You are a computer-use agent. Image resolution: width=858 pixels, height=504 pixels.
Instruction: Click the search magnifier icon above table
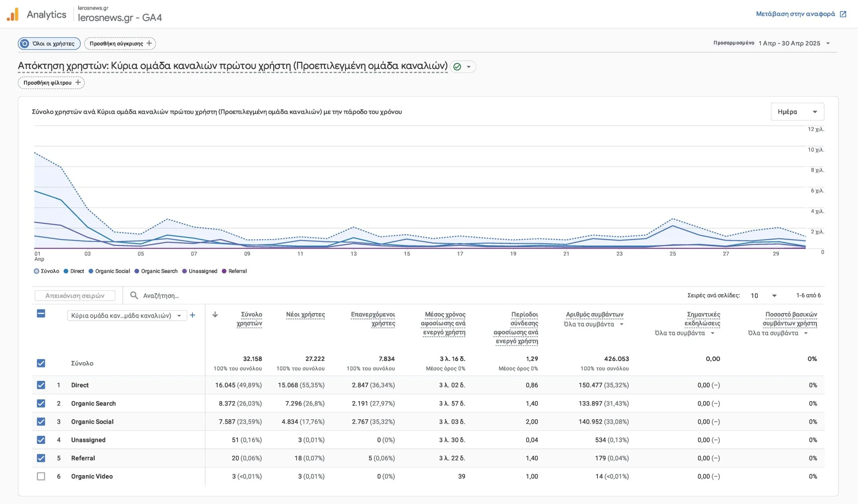134,296
